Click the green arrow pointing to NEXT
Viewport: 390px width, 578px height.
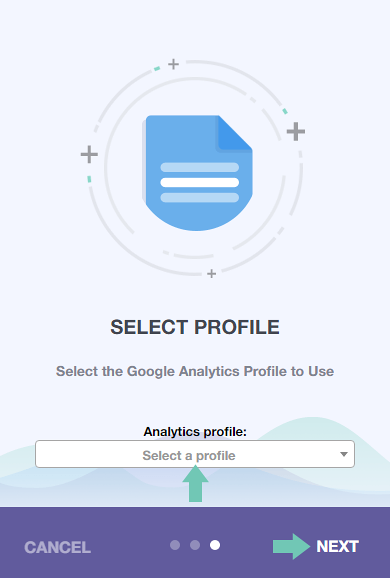coord(292,546)
